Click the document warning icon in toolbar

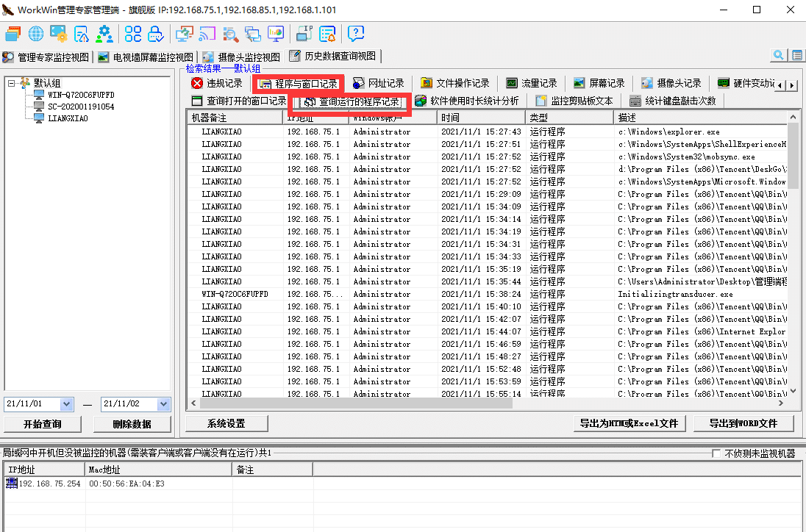(x=81, y=34)
